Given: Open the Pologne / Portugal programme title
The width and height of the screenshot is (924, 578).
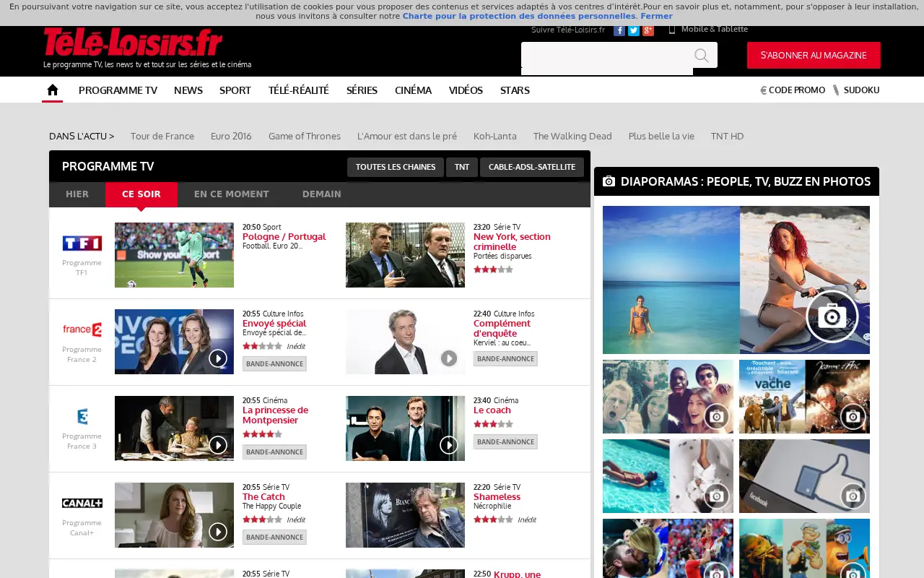Looking at the screenshot, I should tap(284, 236).
